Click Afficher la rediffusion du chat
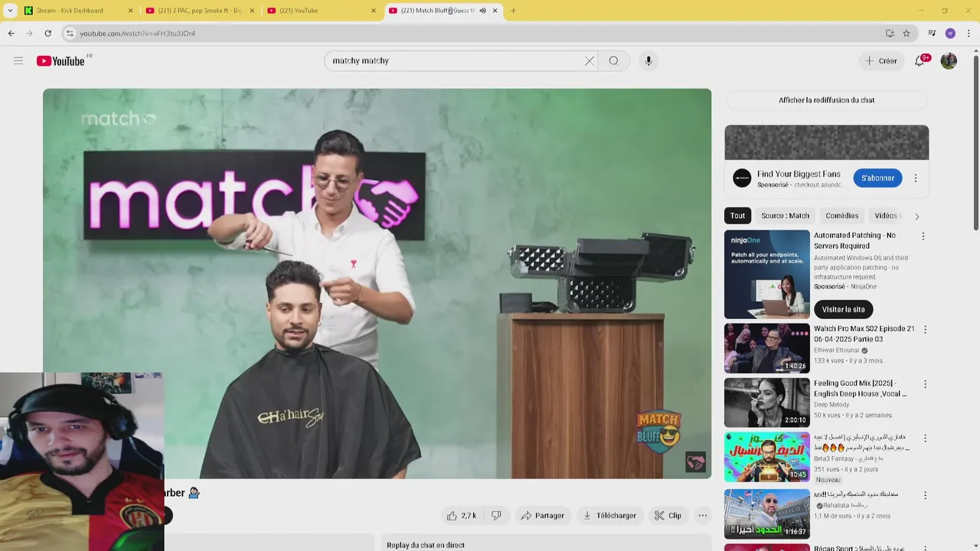The height and width of the screenshot is (551, 980). tap(827, 100)
